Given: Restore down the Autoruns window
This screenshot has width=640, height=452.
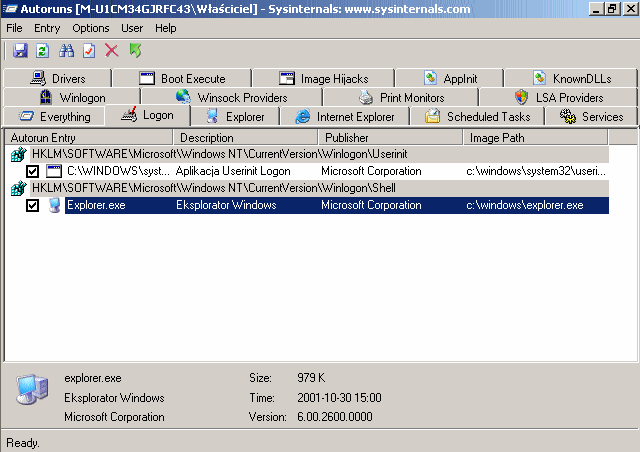Looking at the screenshot, I should (x=613, y=9).
